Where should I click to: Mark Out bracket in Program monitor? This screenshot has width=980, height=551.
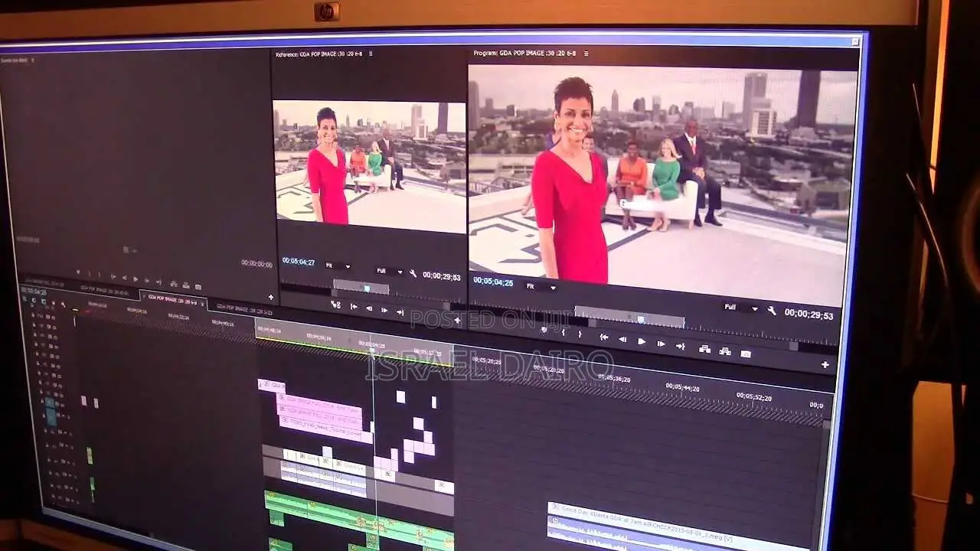click(580, 334)
